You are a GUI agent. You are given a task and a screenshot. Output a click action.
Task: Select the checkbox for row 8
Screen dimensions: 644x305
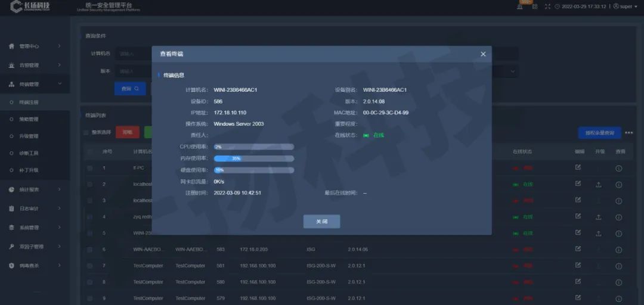[89, 282]
